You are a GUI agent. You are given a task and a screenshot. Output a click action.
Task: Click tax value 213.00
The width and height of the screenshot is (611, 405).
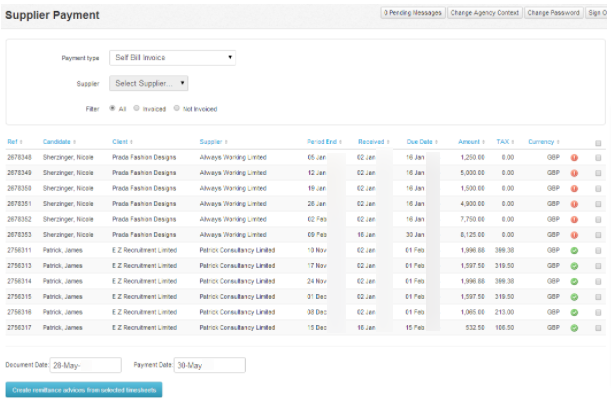coord(504,312)
